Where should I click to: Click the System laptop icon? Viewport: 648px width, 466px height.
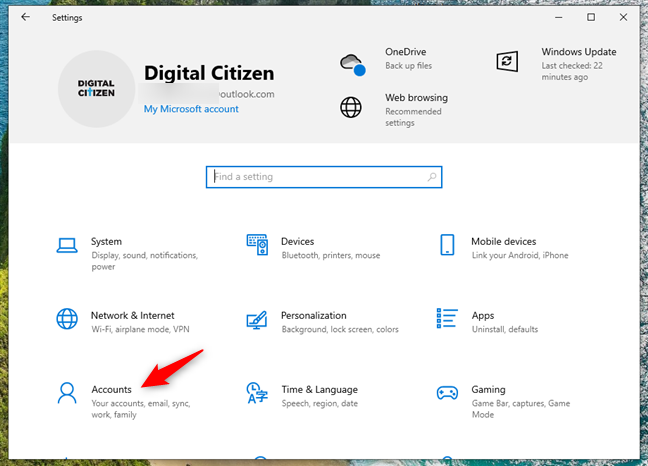(x=67, y=245)
